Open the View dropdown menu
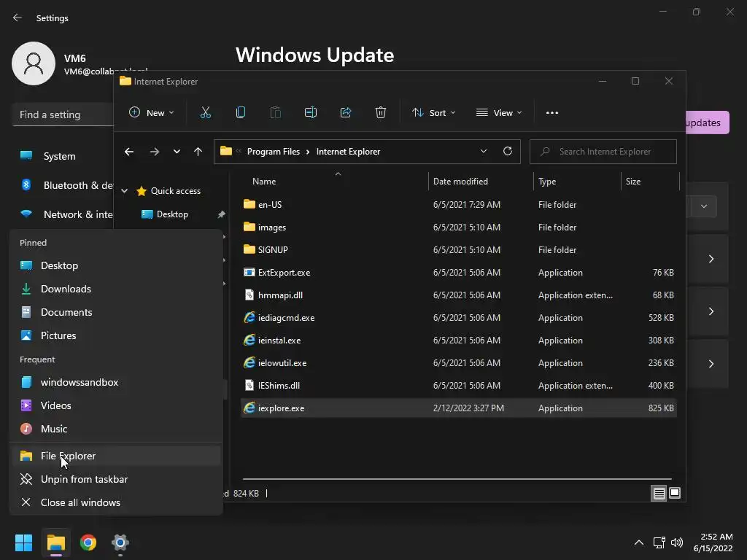747x560 pixels. (499, 113)
